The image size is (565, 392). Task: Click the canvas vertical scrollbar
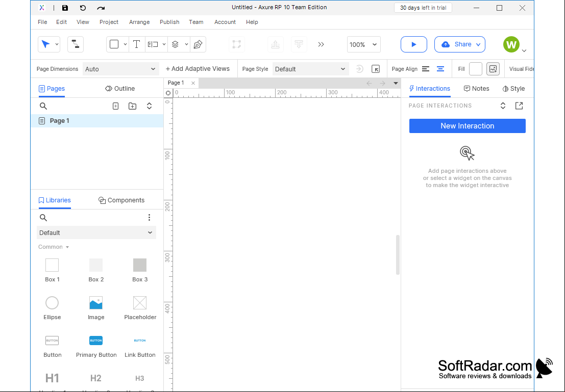(x=398, y=255)
